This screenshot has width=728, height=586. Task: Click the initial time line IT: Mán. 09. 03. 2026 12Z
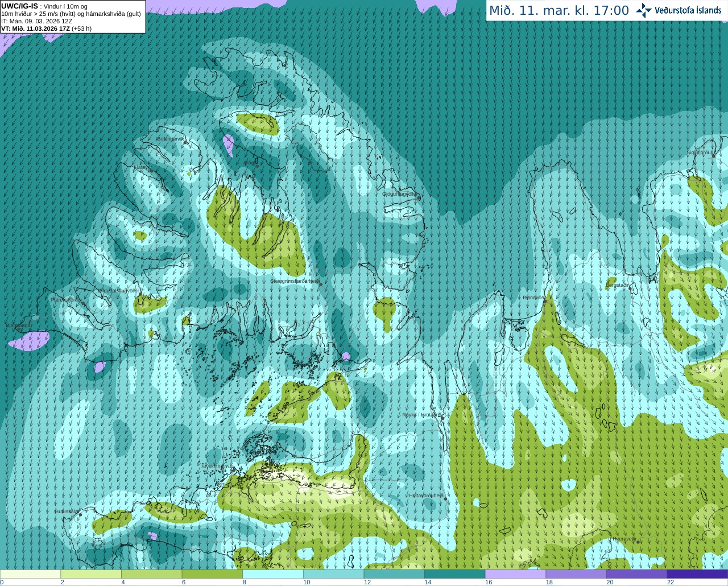tap(36, 21)
